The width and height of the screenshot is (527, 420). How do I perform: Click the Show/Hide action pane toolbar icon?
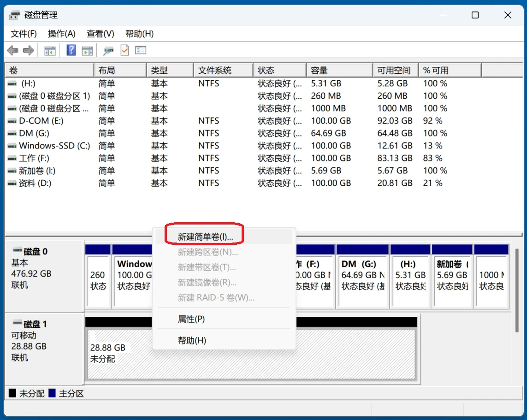point(87,50)
